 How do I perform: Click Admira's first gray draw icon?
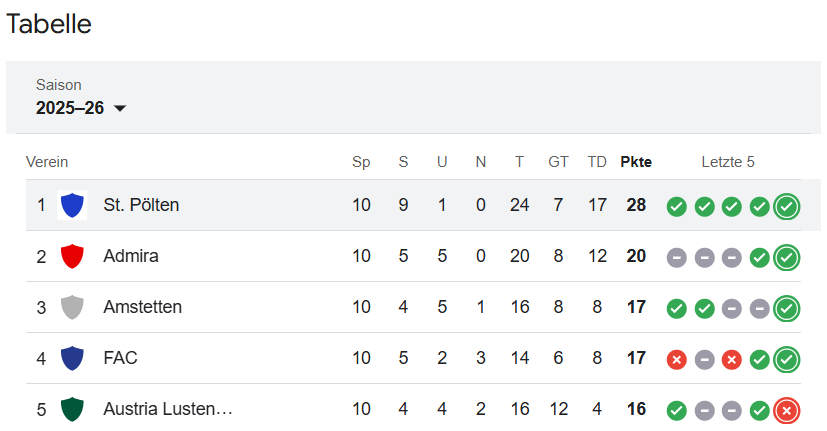(677, 257)
